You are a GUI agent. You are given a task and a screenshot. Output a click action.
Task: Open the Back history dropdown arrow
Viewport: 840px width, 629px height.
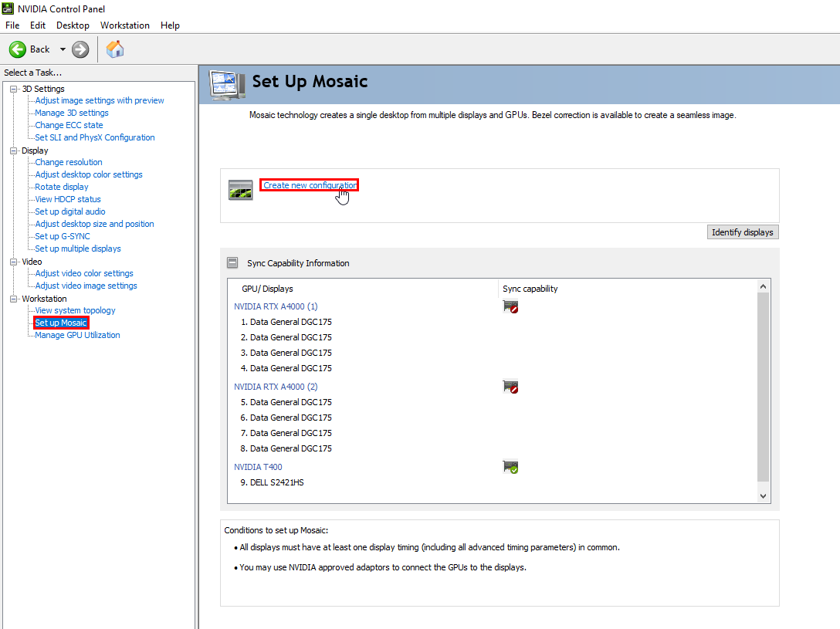tap(63, 49)
